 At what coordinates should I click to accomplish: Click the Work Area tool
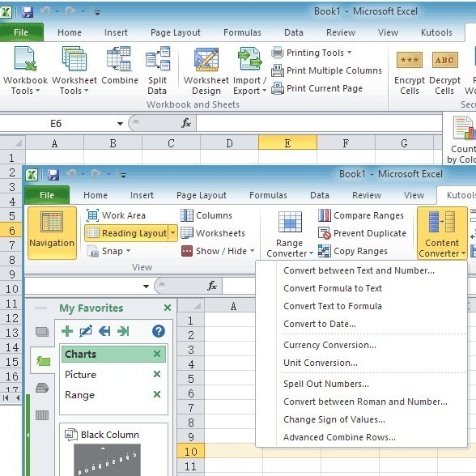coord(116,215)
